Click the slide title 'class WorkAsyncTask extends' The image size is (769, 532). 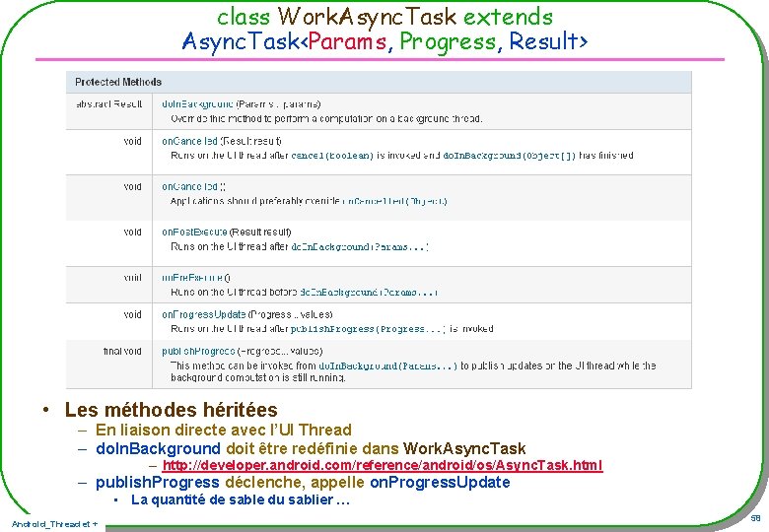tap(384, 17)
